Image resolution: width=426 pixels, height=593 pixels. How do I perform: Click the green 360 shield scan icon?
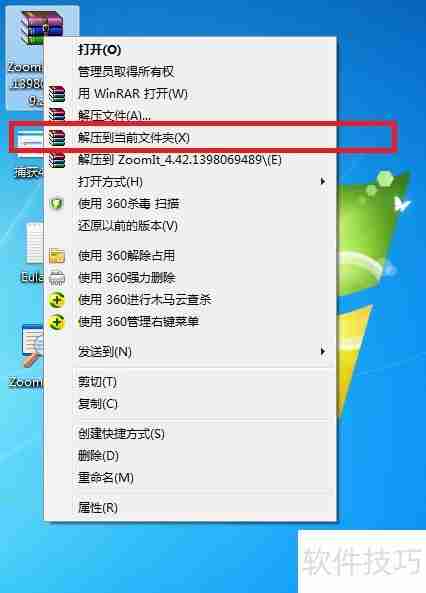[56, 204]
